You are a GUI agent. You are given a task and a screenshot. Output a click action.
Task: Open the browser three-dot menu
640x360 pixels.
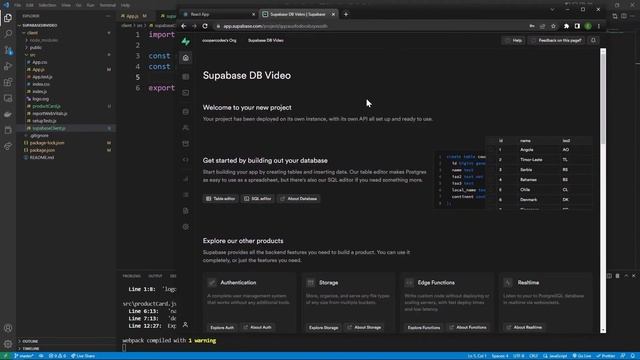click(x=599, y=26)
